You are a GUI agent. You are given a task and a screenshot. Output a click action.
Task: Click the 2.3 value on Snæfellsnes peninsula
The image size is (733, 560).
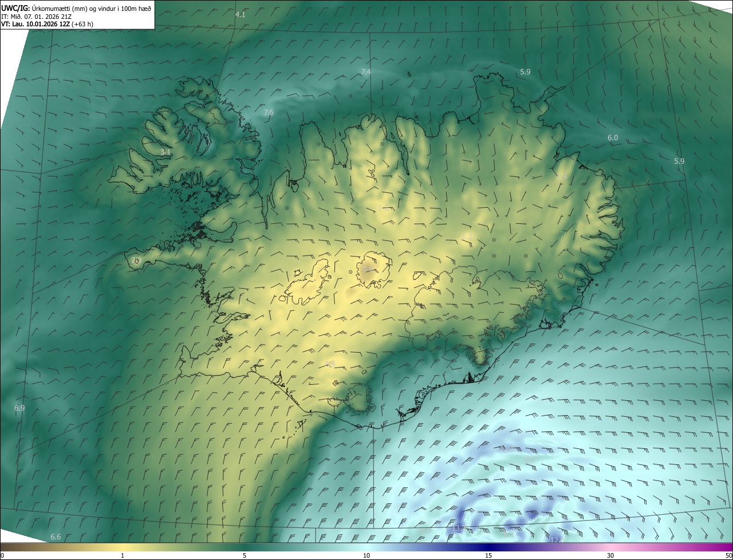pyautogui.click(x=136, y=261)
